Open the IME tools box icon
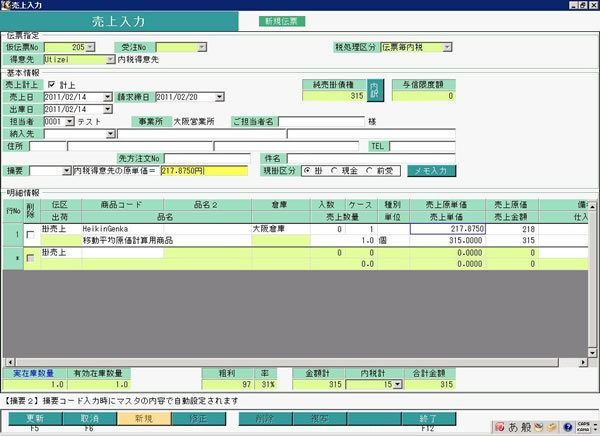The image size is (600, 436). point(552,427)
